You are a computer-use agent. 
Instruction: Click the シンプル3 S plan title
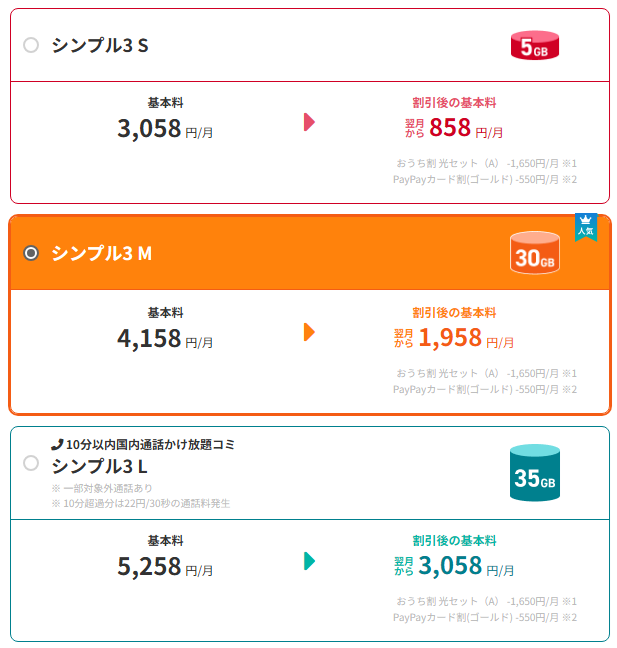coord(100,45)
